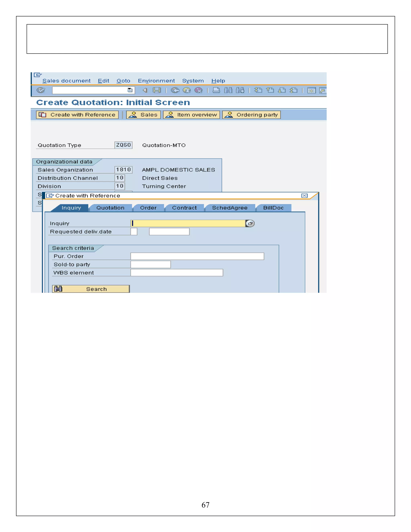Open the command field history dropdown

[x=130, y=90]
